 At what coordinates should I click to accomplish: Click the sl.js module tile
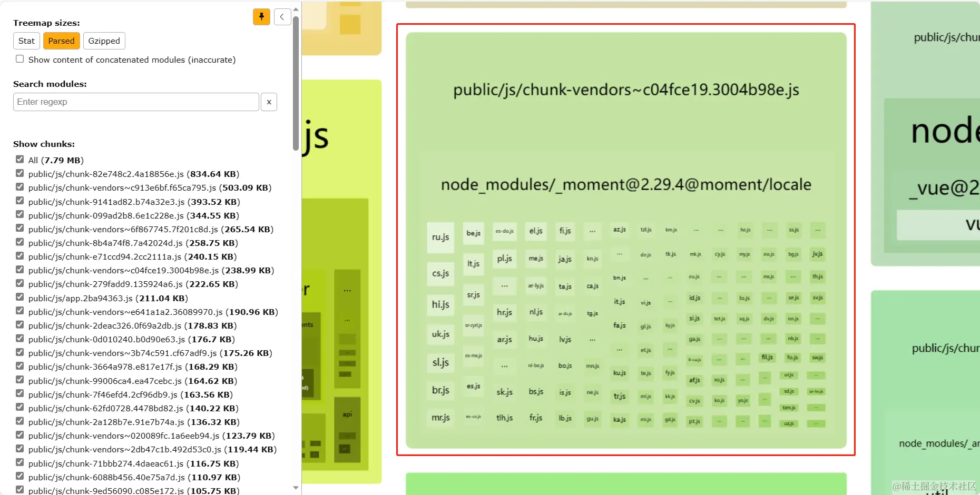440,363
